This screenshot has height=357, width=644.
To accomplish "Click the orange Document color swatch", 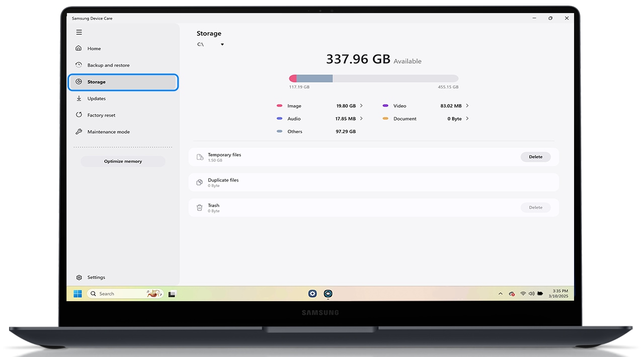I will tap(385, 119).
